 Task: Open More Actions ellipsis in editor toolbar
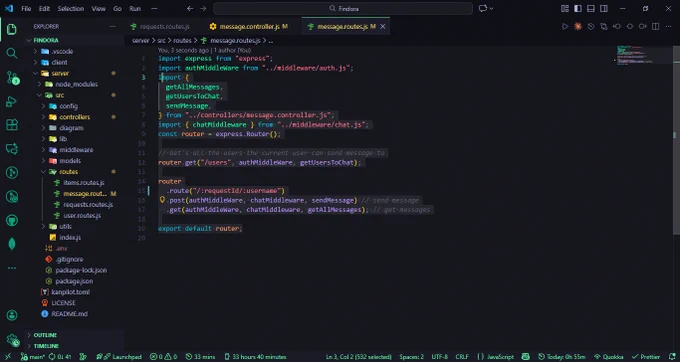[x=668, y=26]
